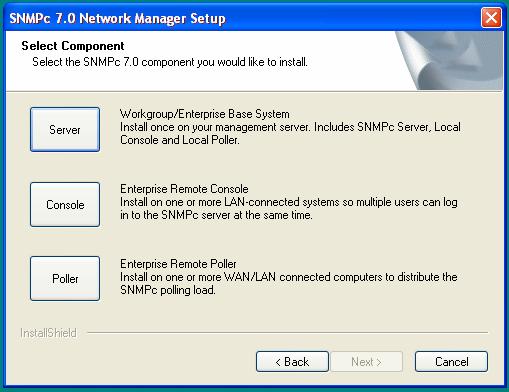509x392 pixels.
Task: Click 'SNMPc polling load.' description line
Action: click(x=168, y=290)
